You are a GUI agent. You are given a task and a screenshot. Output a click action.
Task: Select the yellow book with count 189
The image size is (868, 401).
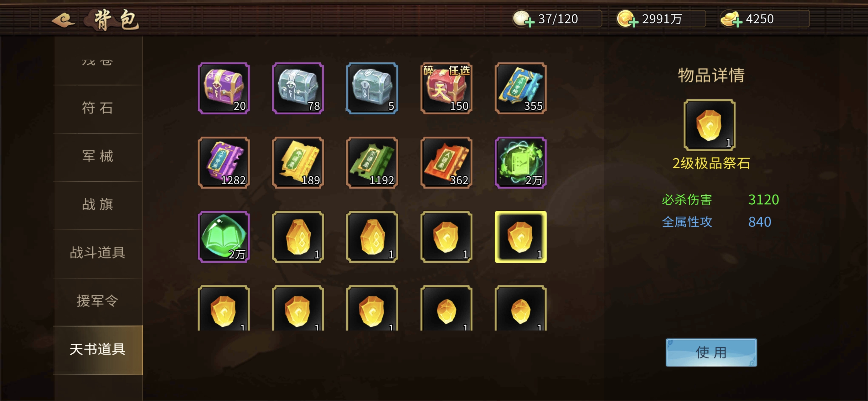coord(298,163)
